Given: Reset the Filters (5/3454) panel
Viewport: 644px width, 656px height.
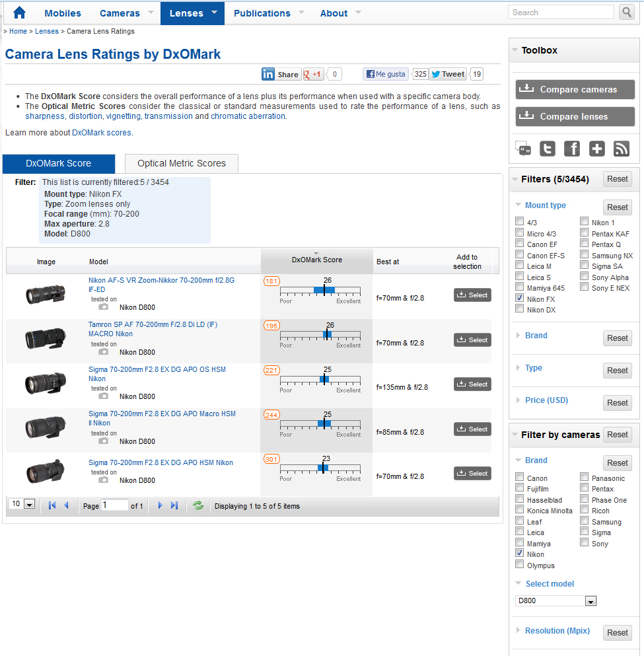Looking at the screenshot, I should coord(617,179).
